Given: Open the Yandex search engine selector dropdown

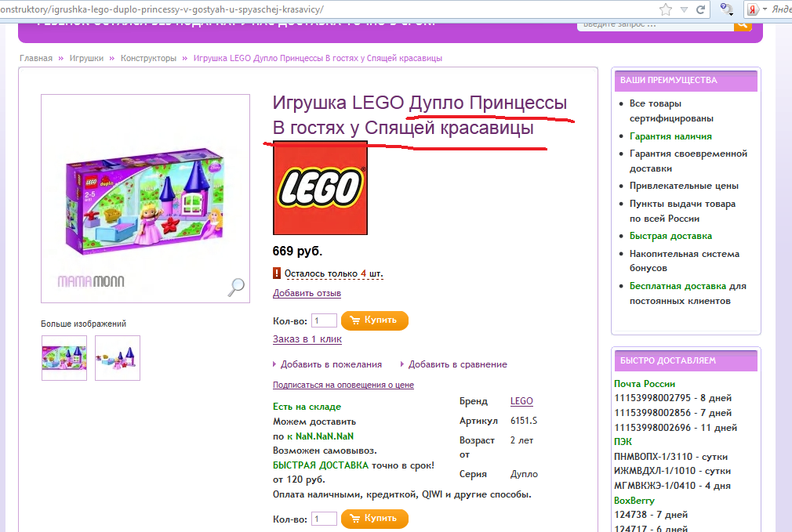Looking at the screenshot, I should [x=765, y=9].
